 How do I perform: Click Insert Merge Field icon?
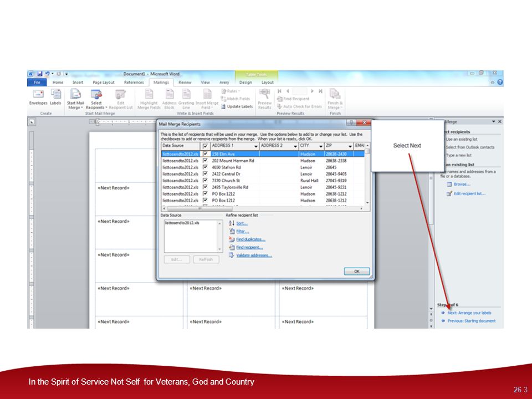pyautogui.click(x=207, y=99)
